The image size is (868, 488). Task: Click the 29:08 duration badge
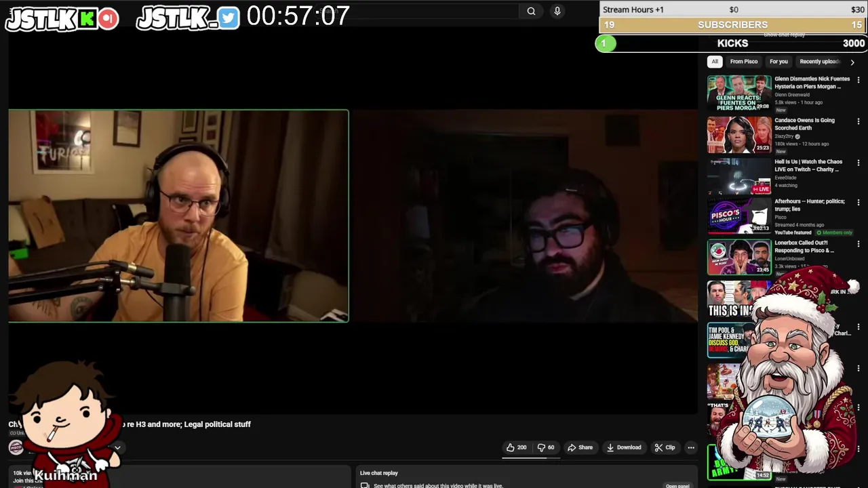click(x=763, y=106)
